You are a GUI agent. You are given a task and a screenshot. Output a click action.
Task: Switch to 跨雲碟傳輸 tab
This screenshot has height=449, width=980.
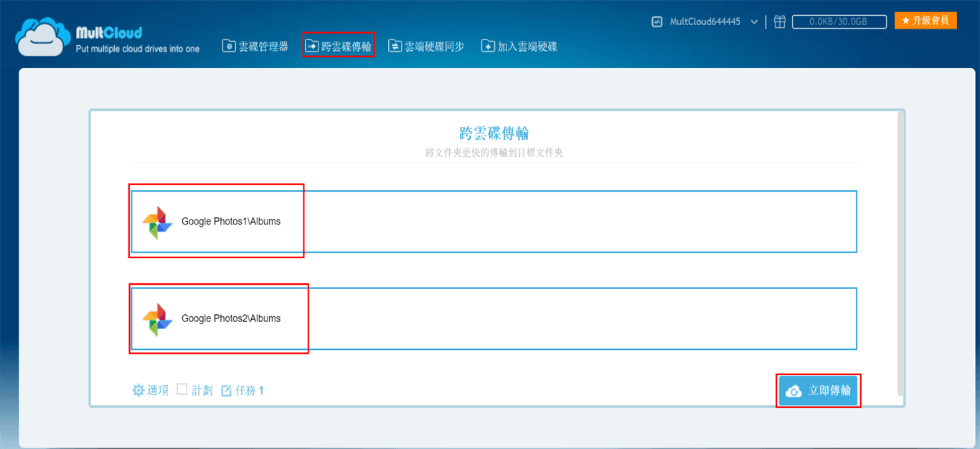339,46
